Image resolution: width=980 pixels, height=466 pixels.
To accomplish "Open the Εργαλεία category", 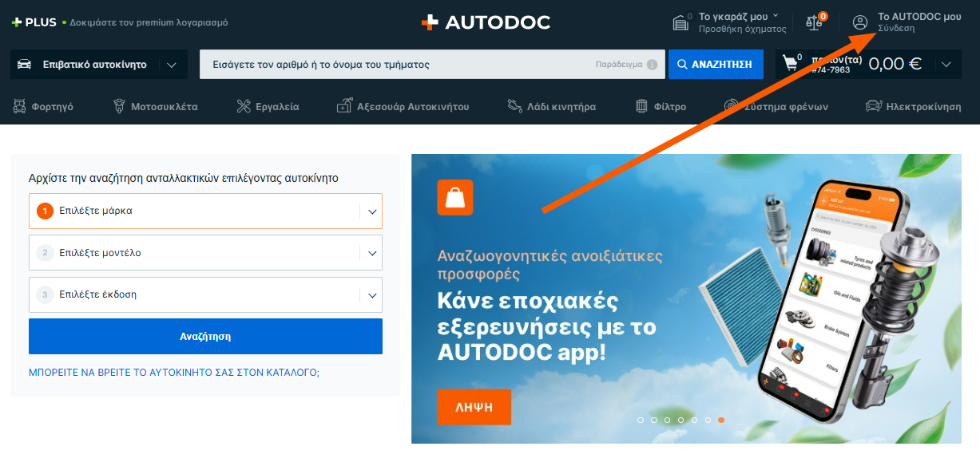I will coord(268,106).
